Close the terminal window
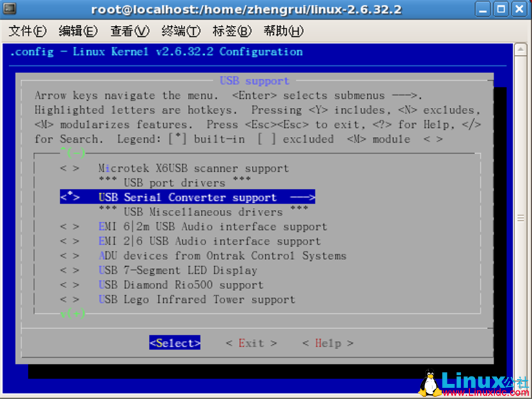The width and height of the screenshot is (532, 399). (x=520, y=9)
